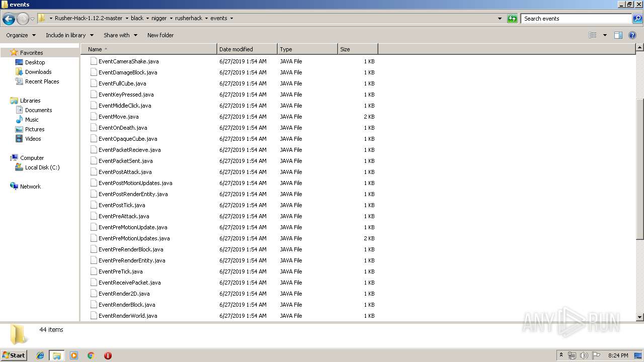
Task: Click the EventCameraShake.java file icon
Action: 94,61
